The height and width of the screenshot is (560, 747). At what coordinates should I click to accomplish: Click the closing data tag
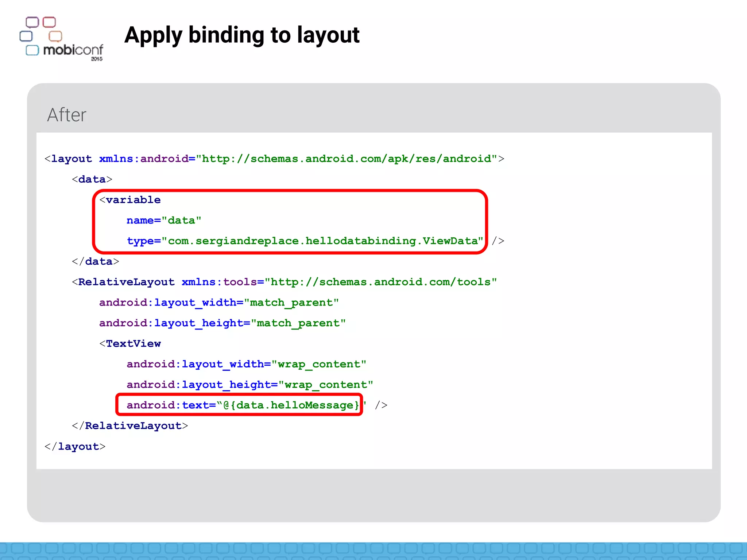click(96, 261)
